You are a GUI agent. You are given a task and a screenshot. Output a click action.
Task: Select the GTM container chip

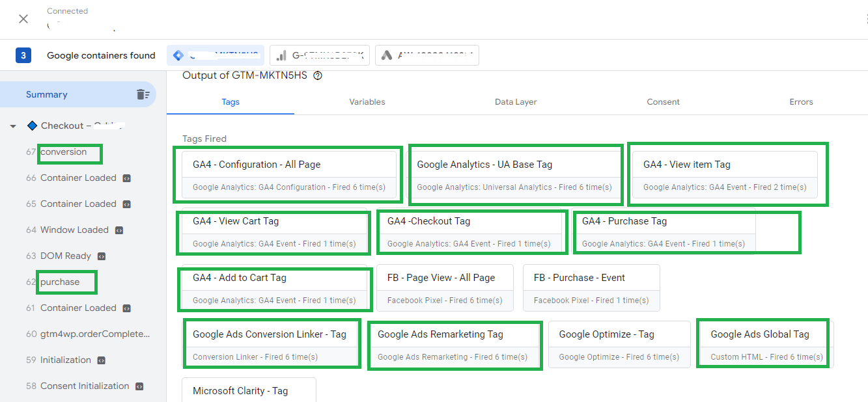[216, 55]
